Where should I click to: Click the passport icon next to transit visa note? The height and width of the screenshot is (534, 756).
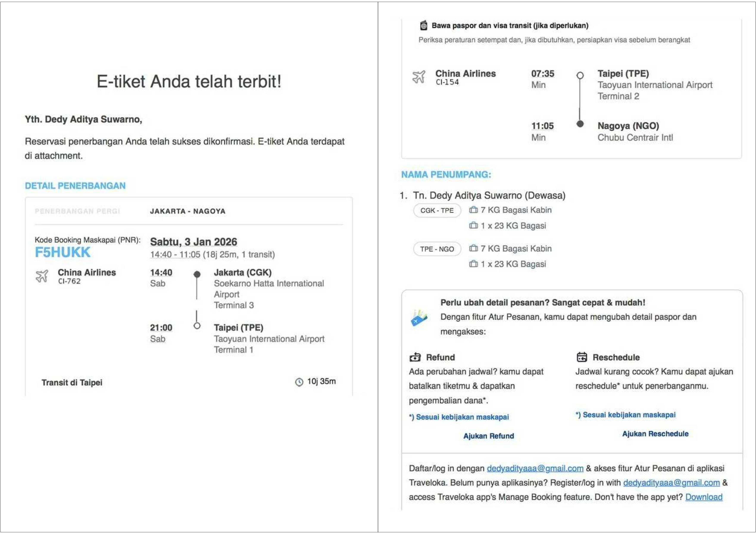(424, 25)
